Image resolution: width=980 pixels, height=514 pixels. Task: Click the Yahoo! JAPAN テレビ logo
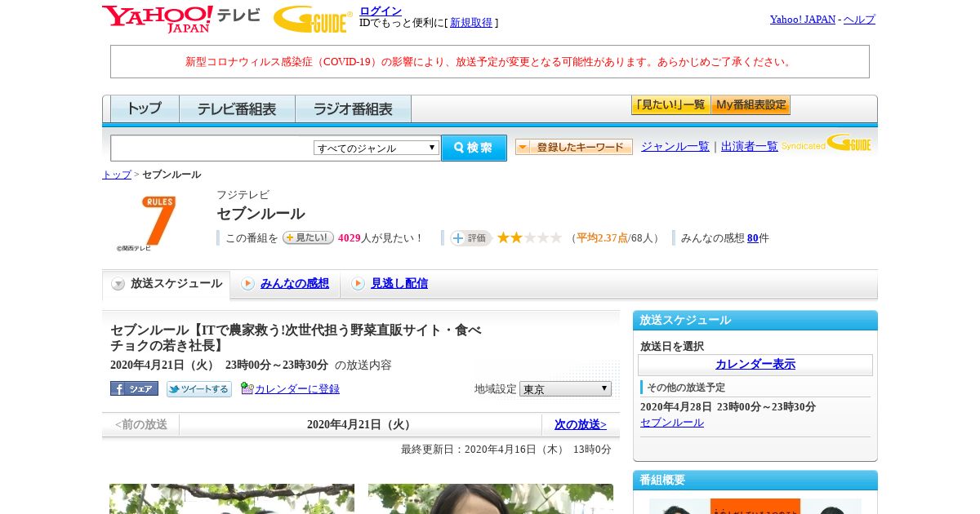coord(180,19)
